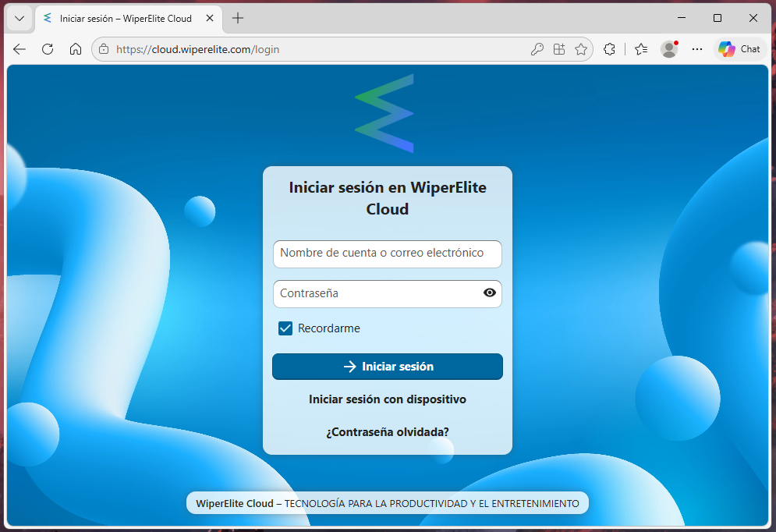This screenshot has width=776, height=532.
Task: Uncheck the Recordarme checkbox
Action: (285, 328)
